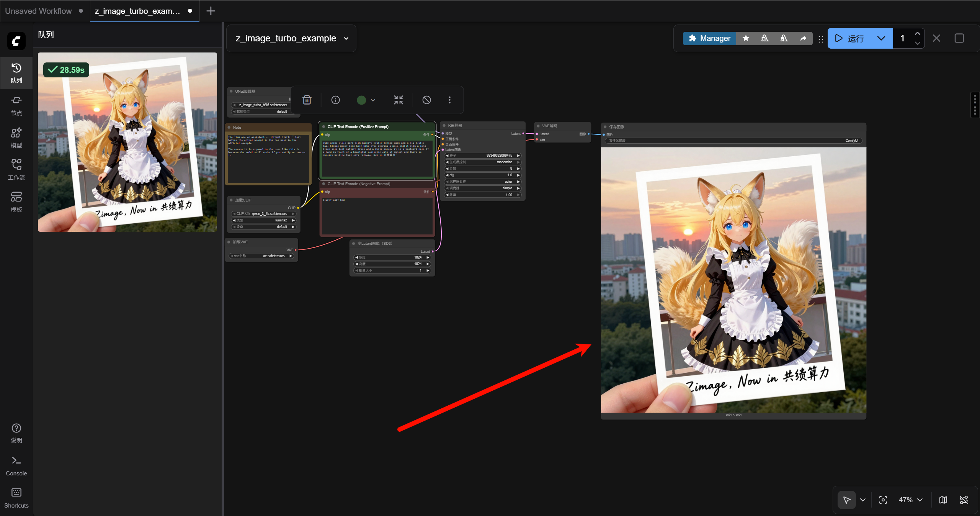Collapse the selected node icon

click(398, 100)
